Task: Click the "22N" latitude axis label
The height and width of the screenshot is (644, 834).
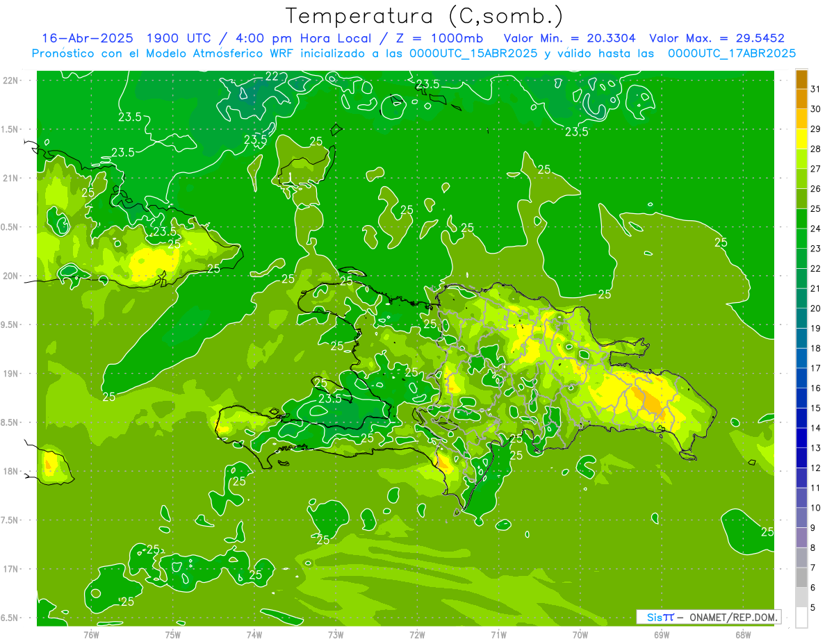Action: (10, 80)
